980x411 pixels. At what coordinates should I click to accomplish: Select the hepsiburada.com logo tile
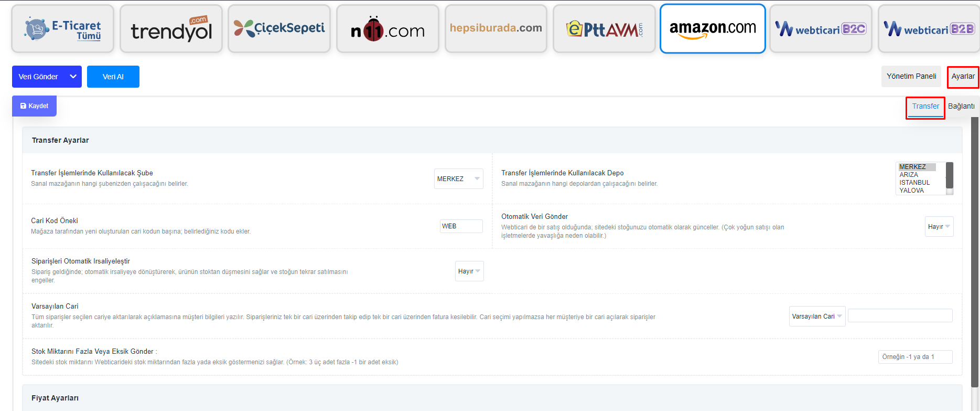pos(496,29)
